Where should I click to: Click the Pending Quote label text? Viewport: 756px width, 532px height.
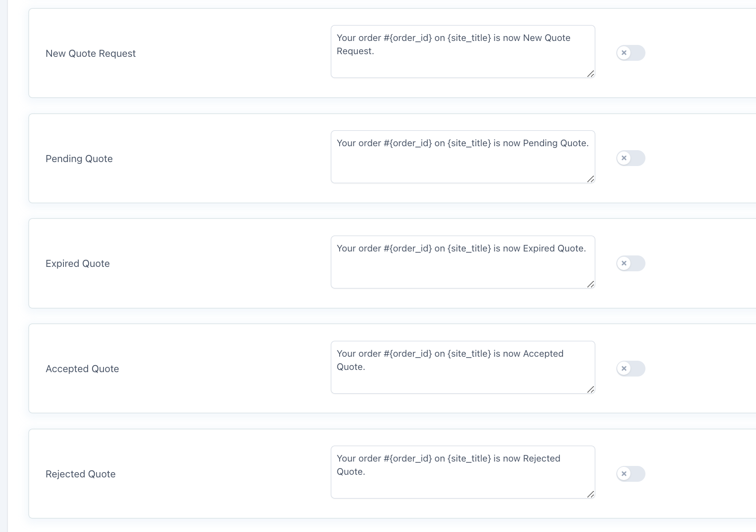pos(79,159)
